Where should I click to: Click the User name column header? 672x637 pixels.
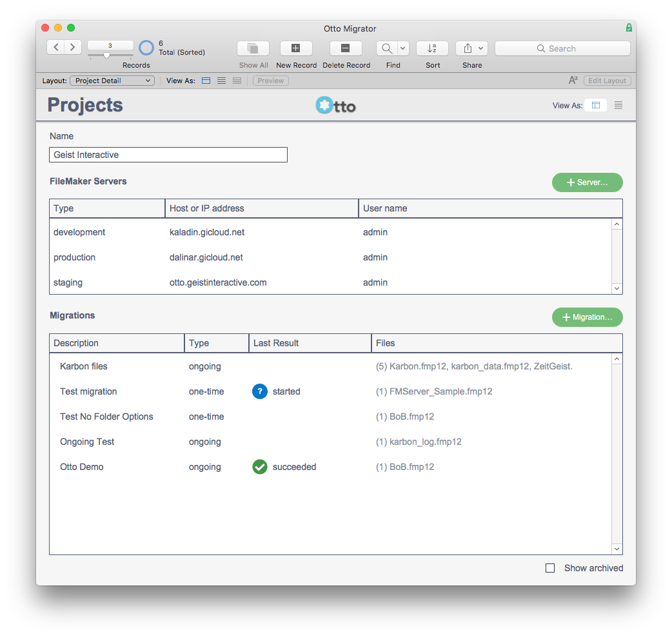tap(490, 208)
